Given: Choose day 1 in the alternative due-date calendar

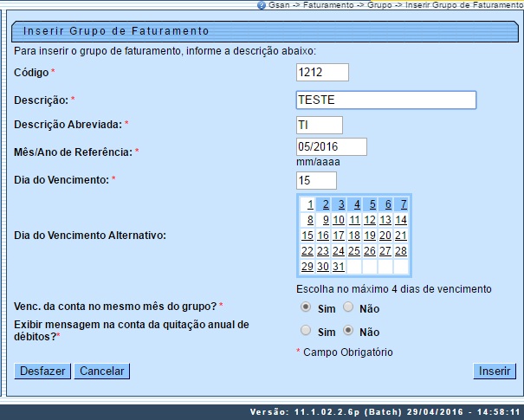Looking at the screenshot, I should point(309,205).
